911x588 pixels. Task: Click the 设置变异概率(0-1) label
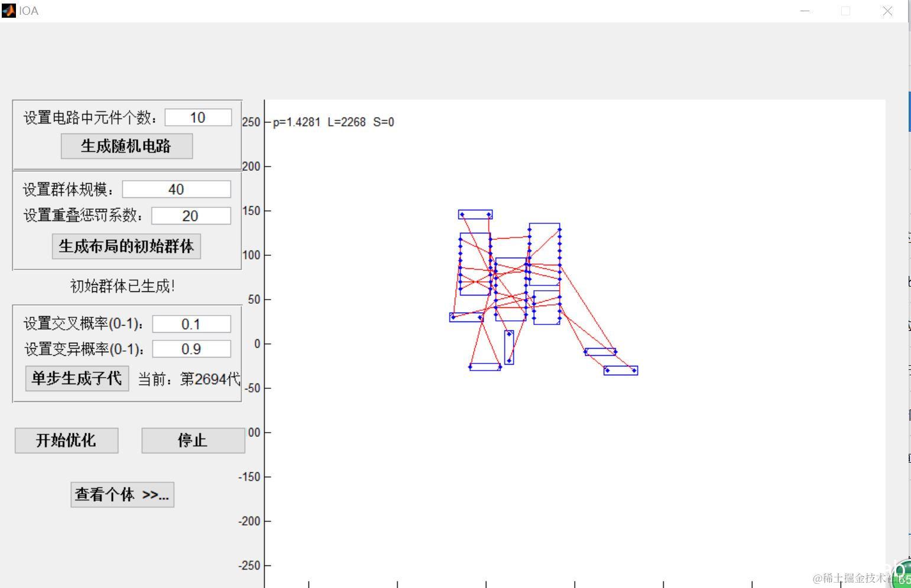tap(84, 349)
